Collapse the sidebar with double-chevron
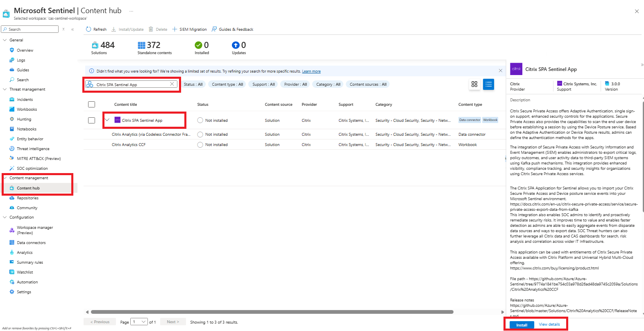 [73, 30]
